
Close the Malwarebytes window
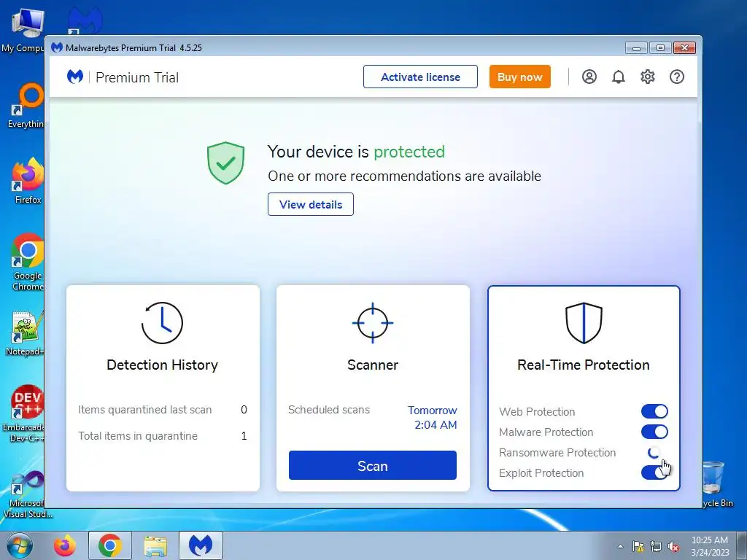684,47
